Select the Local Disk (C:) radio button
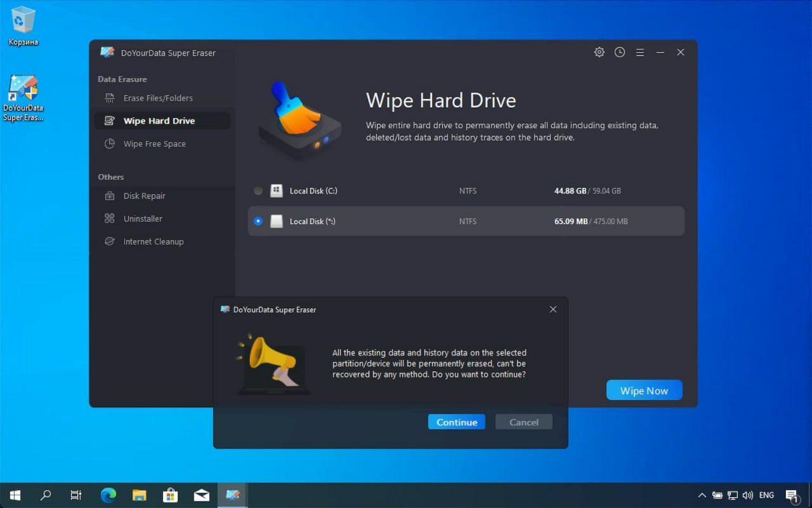 click(x=258, y=190)
